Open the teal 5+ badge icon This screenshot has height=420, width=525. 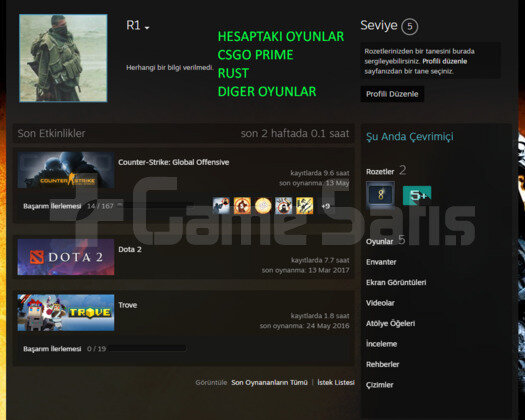417,195
